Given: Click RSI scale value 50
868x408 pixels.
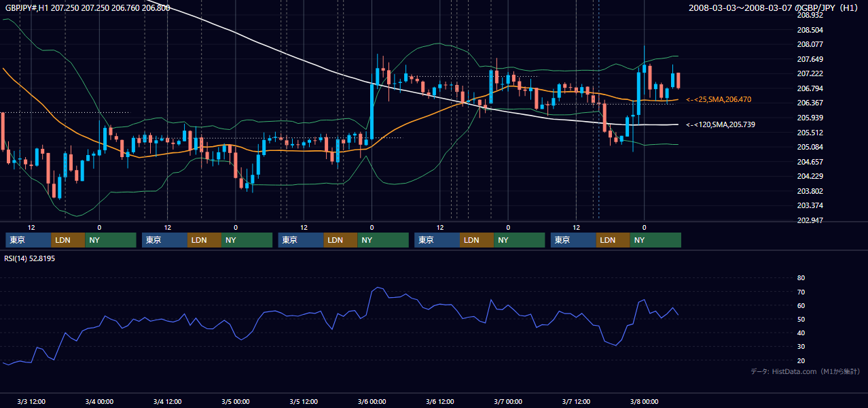Looking at the screenshot, I should click(801, 319).
